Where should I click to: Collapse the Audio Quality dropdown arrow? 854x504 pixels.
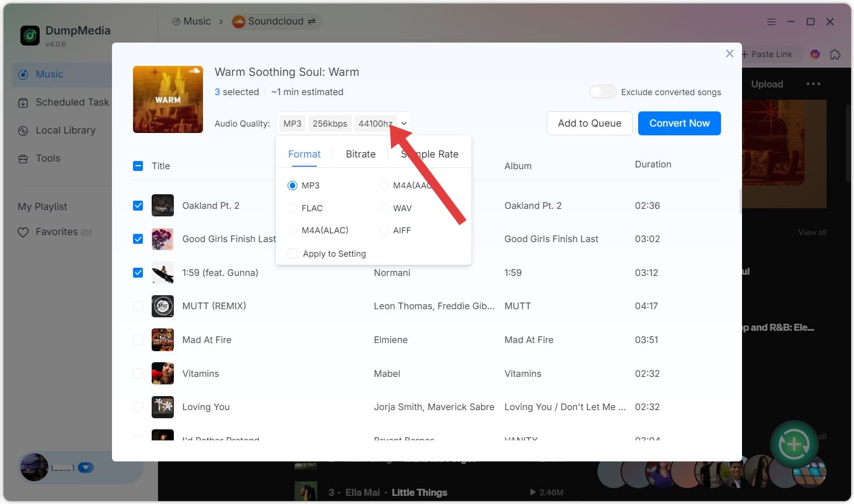[x=404, y=123]
